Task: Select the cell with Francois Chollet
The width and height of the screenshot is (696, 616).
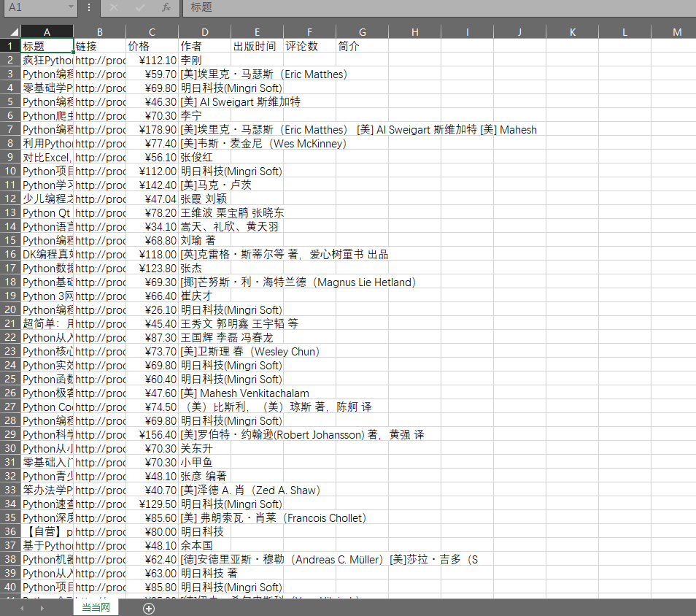Action: coord(204,517)
